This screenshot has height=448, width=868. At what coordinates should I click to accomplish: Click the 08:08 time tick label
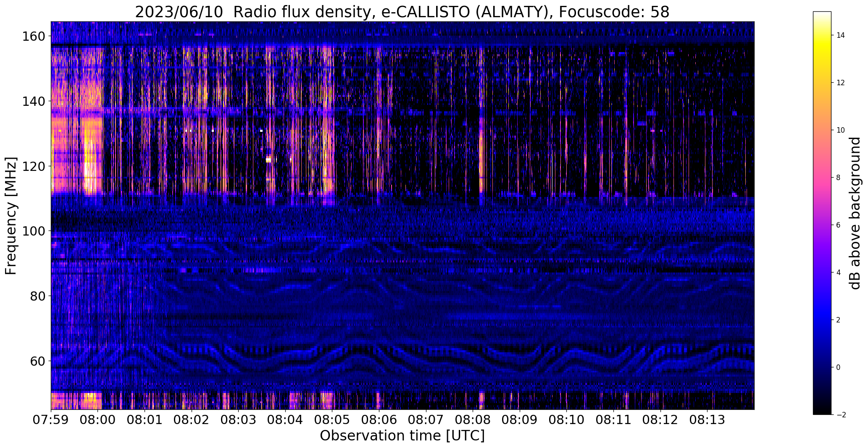(473, 420)
